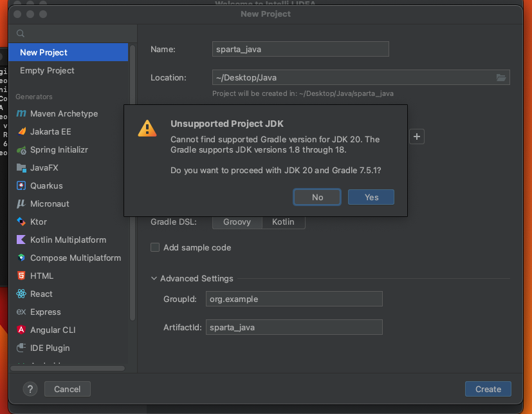This screenshot has width=532, height=414.
Task: Click the Name field with sparta_java
Action: tap(300, 49)
